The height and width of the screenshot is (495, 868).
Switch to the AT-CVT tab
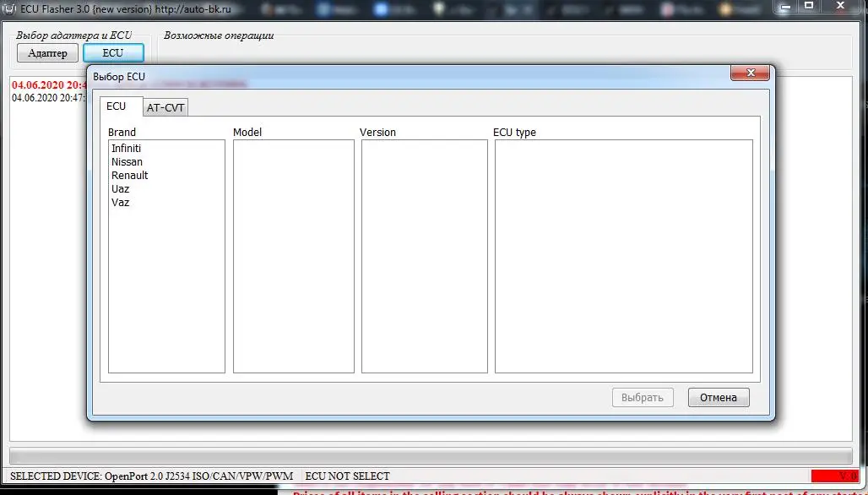(x=165, y=107)
